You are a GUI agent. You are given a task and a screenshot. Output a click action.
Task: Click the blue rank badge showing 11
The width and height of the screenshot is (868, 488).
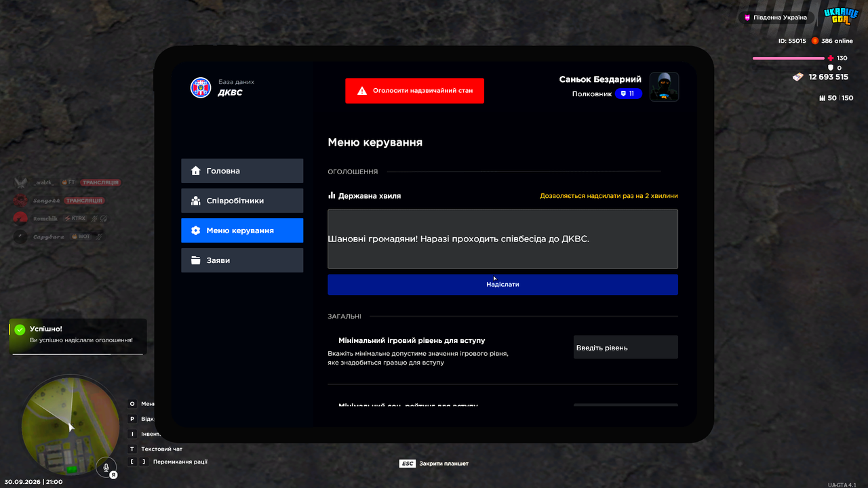point(629,94)
